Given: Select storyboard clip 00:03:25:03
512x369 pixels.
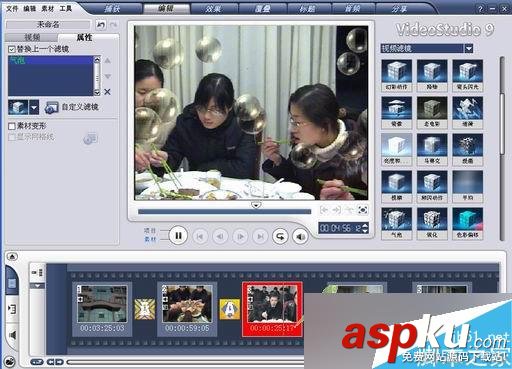Looking at the screenshot, I should pos(102,309).
